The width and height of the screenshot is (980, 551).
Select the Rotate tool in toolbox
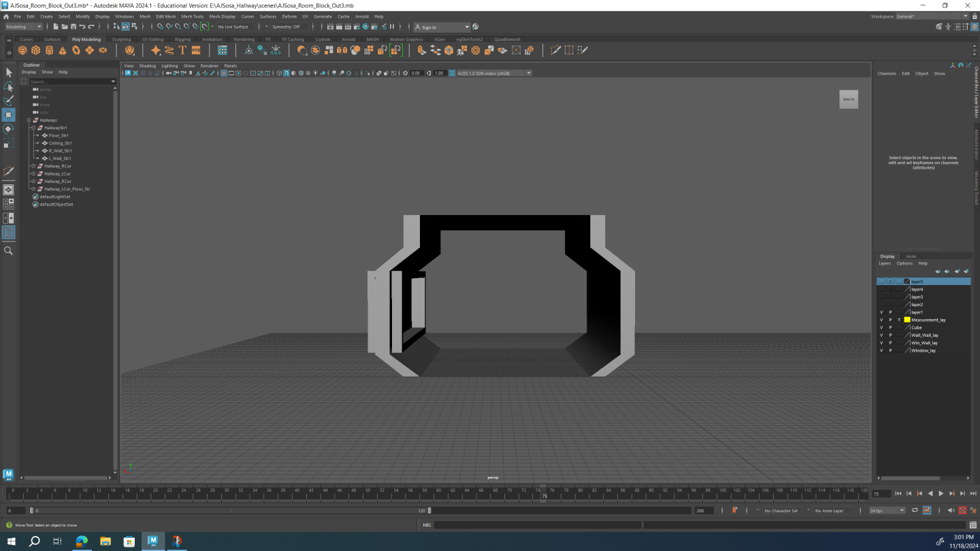[8, 129]
